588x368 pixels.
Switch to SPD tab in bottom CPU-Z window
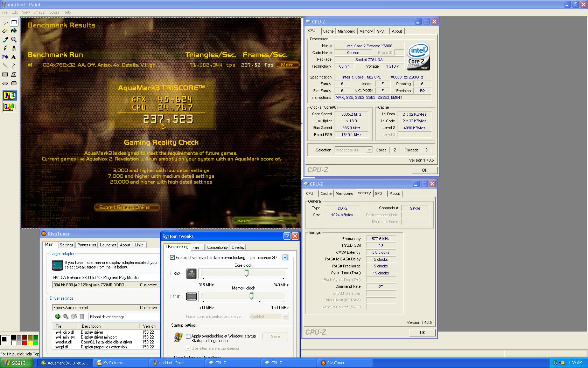click(x=379, y=193)
